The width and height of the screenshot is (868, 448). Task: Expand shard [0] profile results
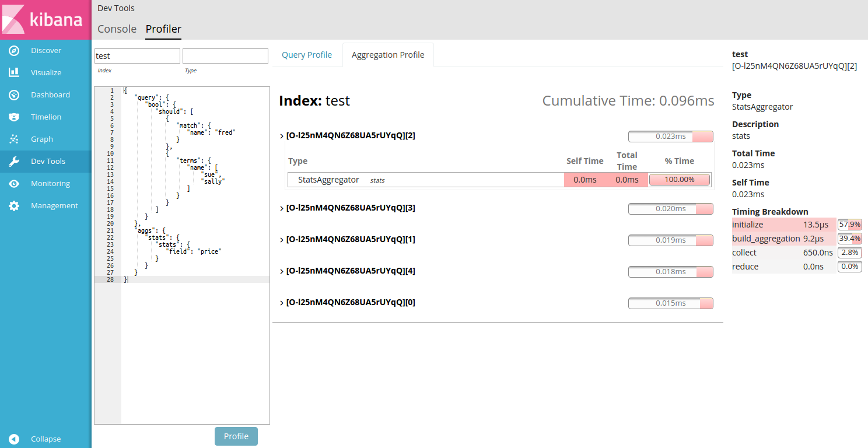coord(282,303)
